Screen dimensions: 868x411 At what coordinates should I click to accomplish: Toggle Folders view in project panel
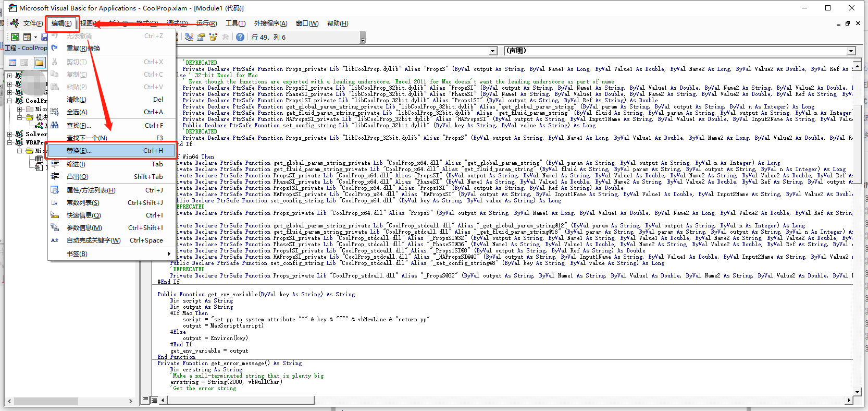(39, 63)
